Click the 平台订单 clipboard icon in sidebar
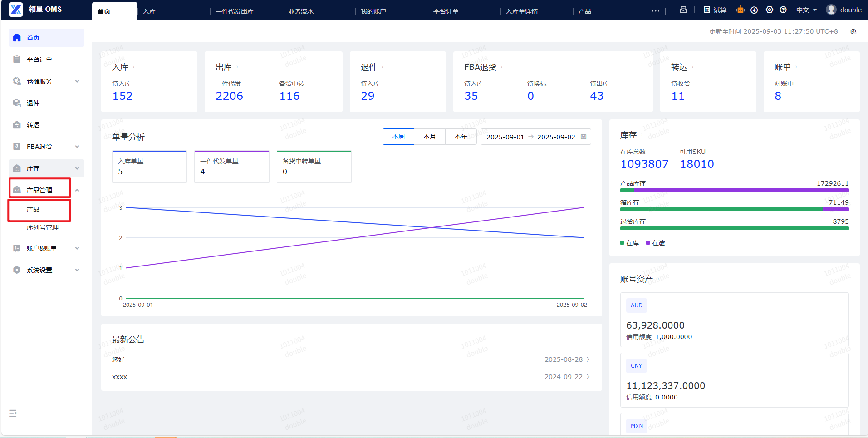The image size is (868, 438). pyautogui.click(x=17, y=59)
